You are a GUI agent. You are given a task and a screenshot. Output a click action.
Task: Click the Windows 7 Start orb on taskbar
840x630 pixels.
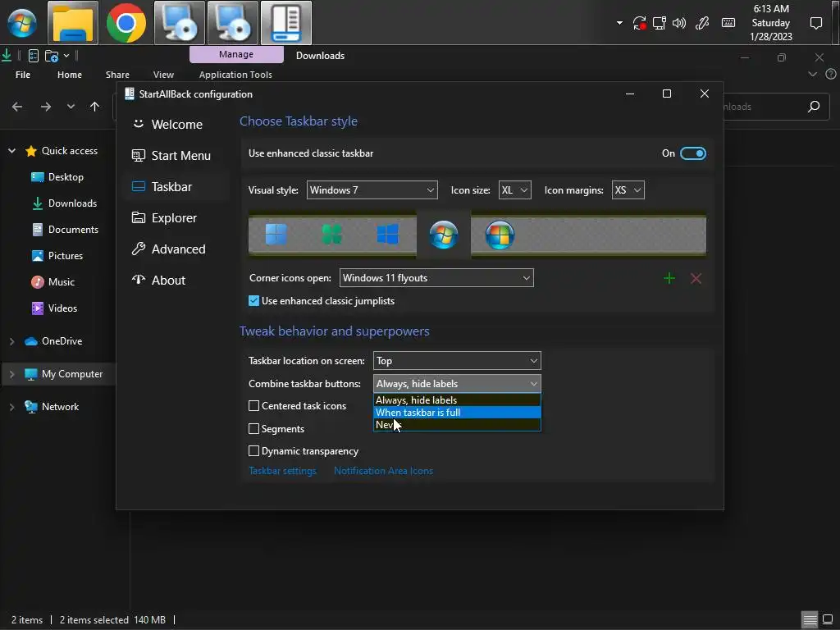point(22,22)
